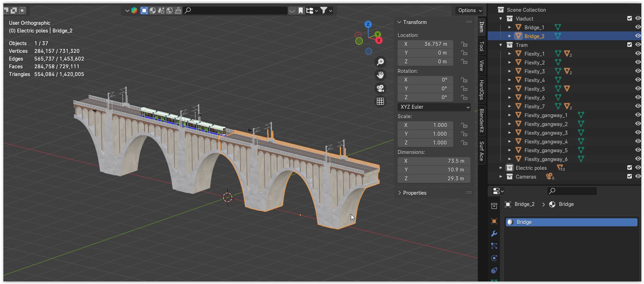Expand the Electric poles collection
The image size is (644, 284).
coord(501,168)
